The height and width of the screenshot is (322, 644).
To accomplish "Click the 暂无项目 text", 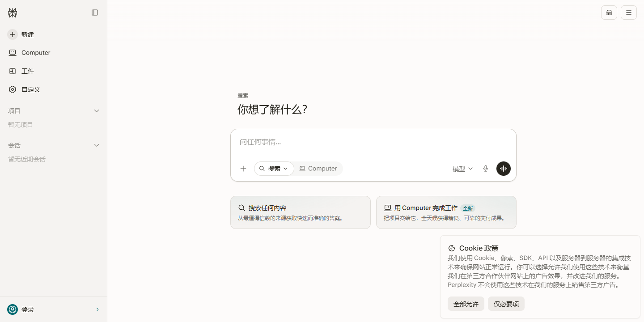I will [x=21, y=125].
